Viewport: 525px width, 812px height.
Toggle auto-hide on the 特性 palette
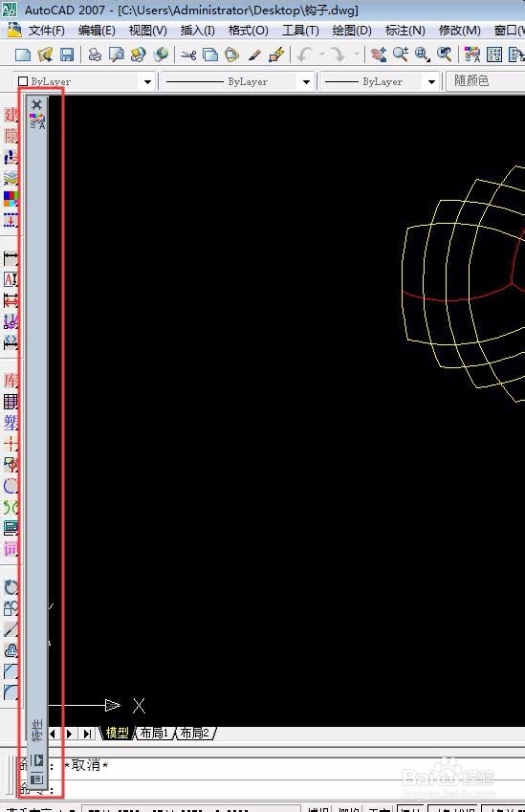[x=36, y=759]
